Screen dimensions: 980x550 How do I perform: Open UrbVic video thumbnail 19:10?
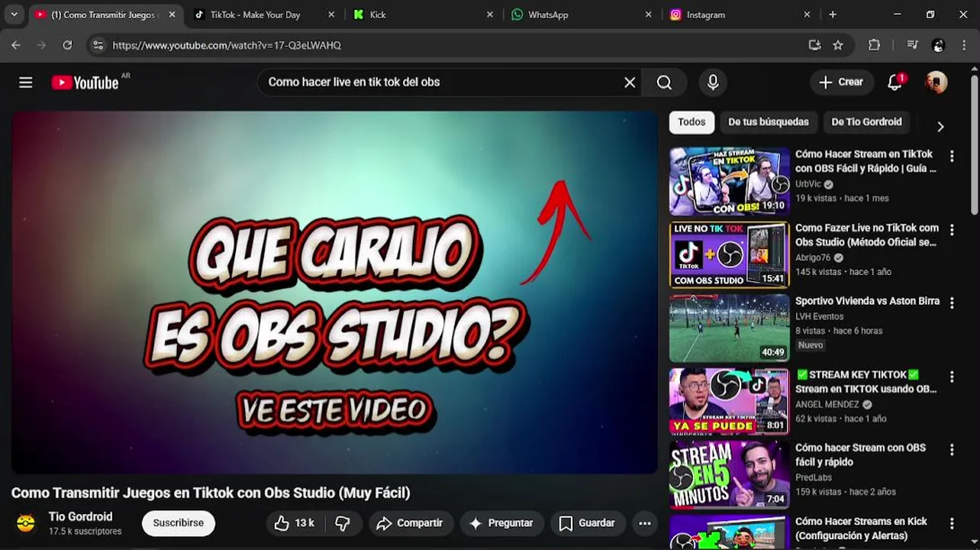tap(729, 181)
